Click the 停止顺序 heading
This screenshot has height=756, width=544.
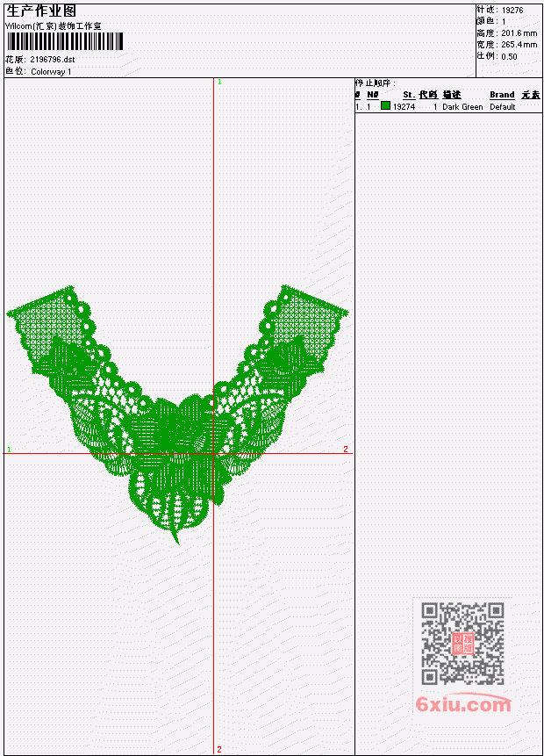(x=376, y=83)
